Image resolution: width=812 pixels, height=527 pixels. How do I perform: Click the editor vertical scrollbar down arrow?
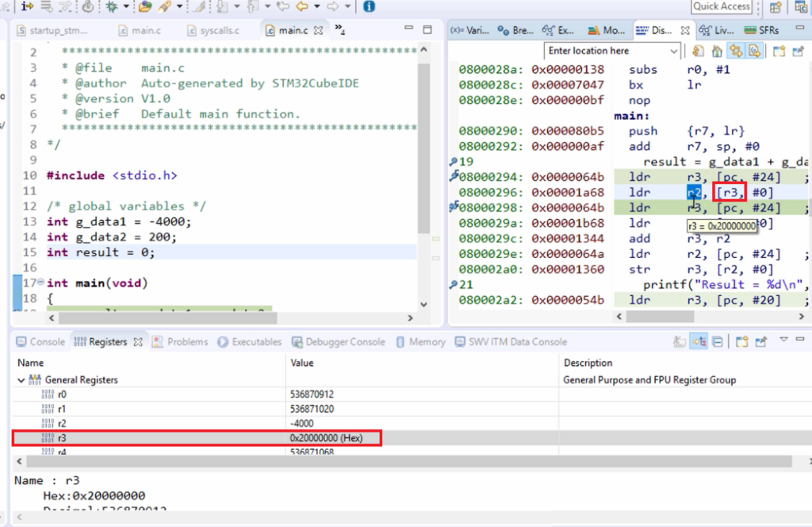(424, 305)
